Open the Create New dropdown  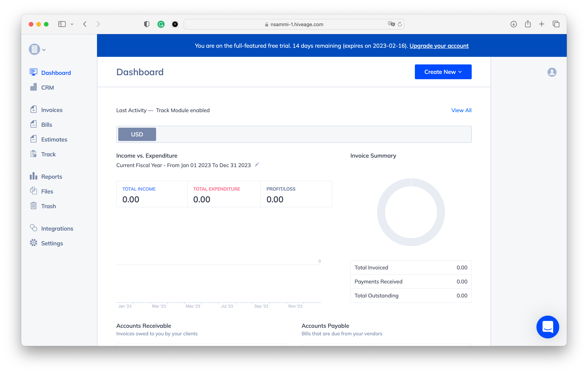pyautogui.click(x=443, y=72)
